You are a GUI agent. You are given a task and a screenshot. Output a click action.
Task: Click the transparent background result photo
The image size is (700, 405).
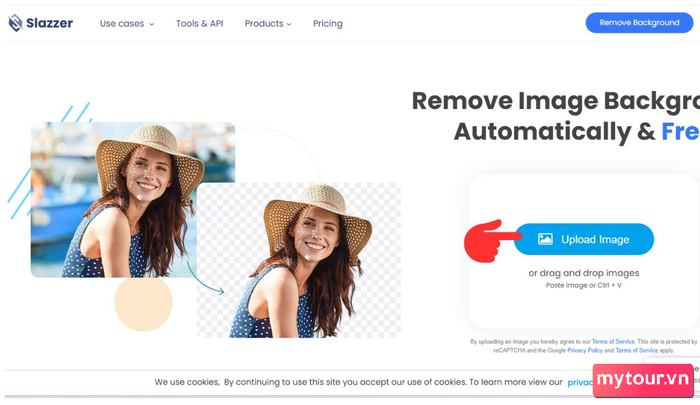299,260
